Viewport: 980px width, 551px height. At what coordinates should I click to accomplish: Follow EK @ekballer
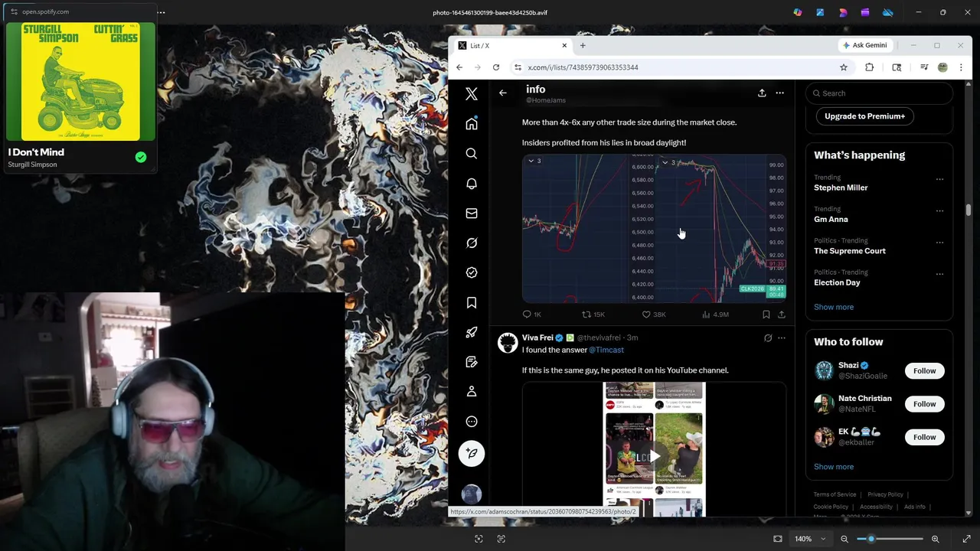924,437
